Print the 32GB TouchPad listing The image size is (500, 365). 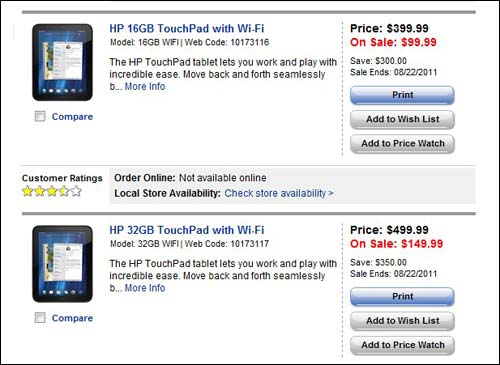coord(402,297)
